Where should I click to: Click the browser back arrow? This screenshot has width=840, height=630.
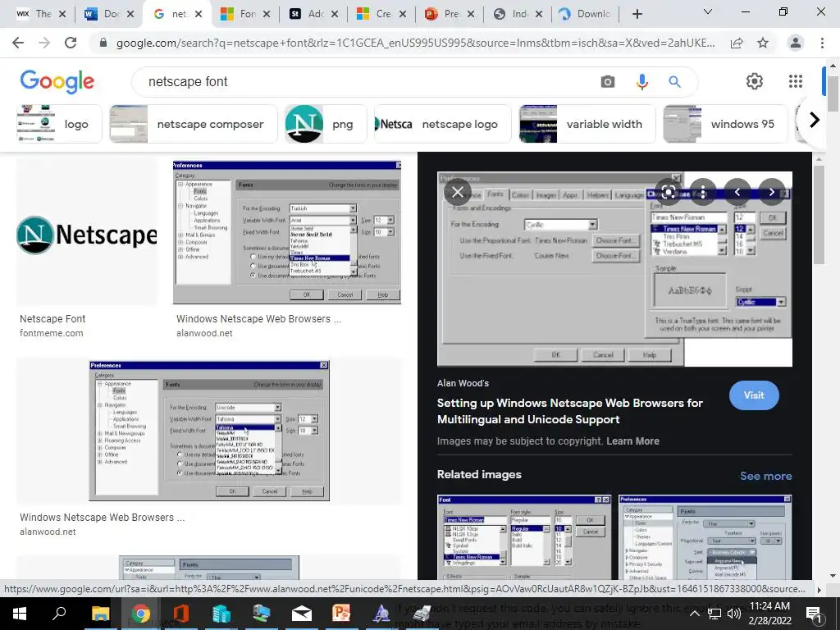[x=18, y=43]
